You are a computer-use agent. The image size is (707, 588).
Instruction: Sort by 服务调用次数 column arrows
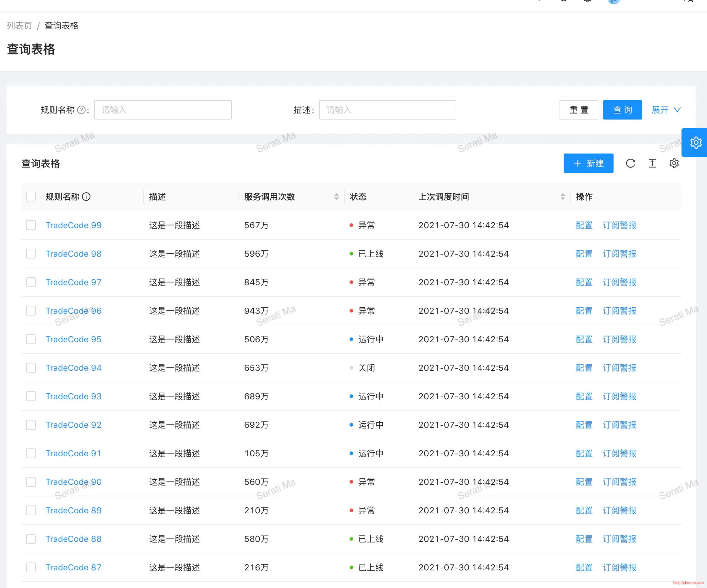[336, 197]
